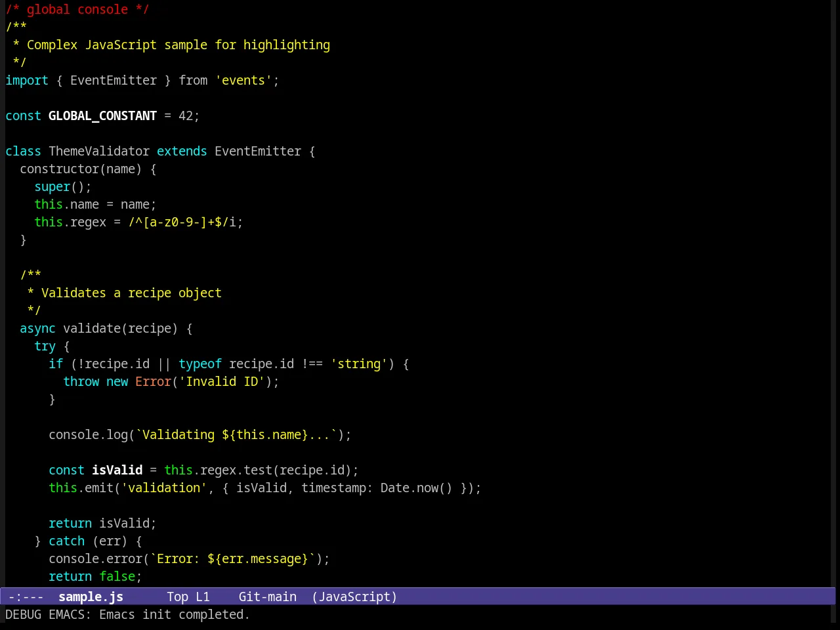Viewport: 840px width, 630px height.
Task: Click 'constructor(name)' method definition
Action: click(x=81, y=169)
